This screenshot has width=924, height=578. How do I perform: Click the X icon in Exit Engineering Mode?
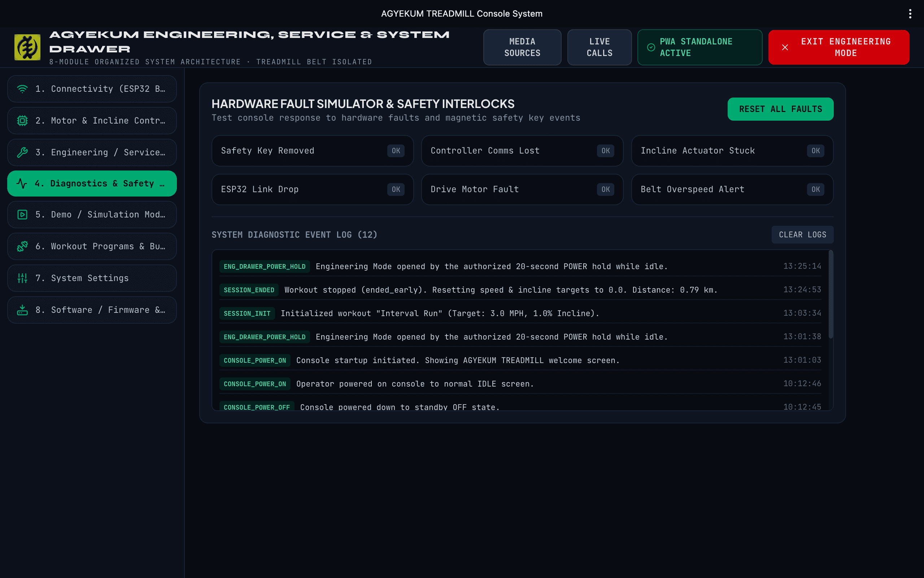(x=785, y=47)
